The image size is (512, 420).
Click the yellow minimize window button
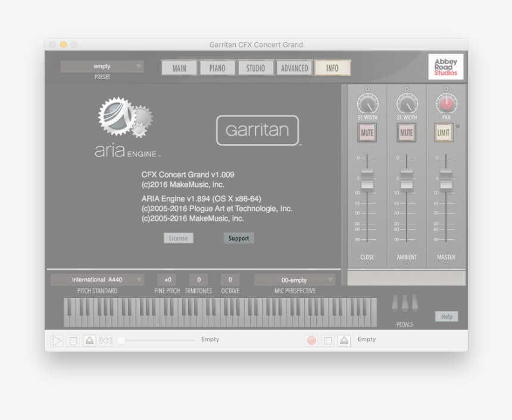63,45
